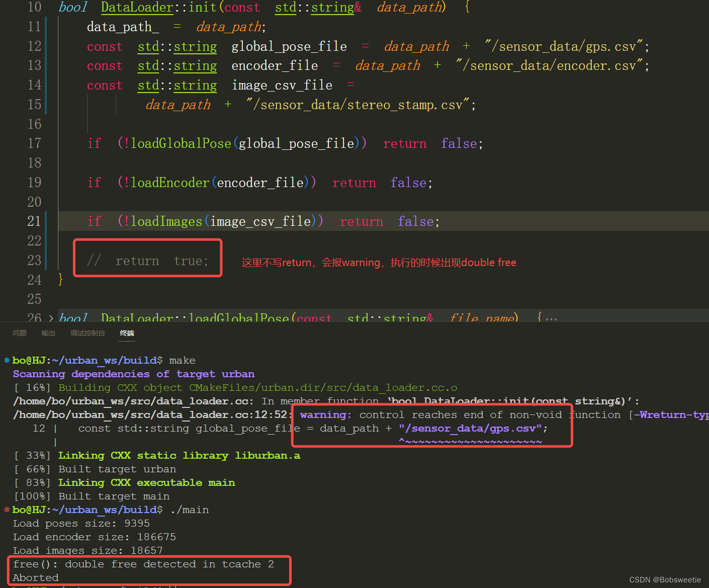Click the red error marker beside ./main command

point(7,510)
